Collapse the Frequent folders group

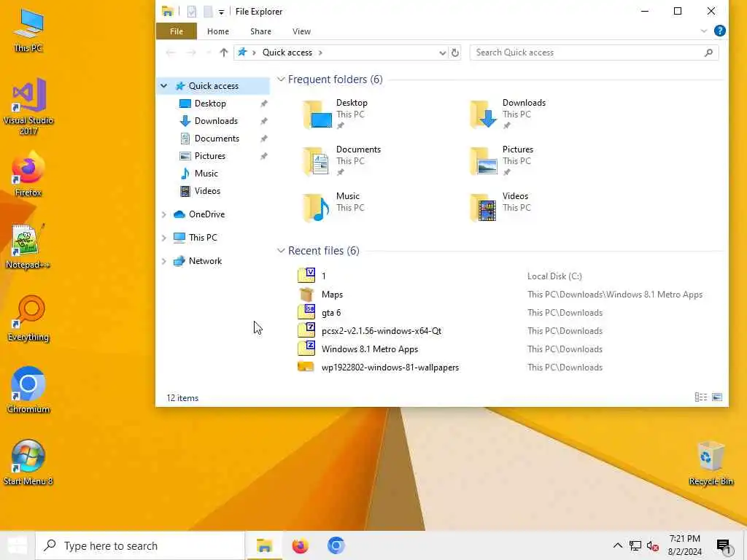point(281,79)
